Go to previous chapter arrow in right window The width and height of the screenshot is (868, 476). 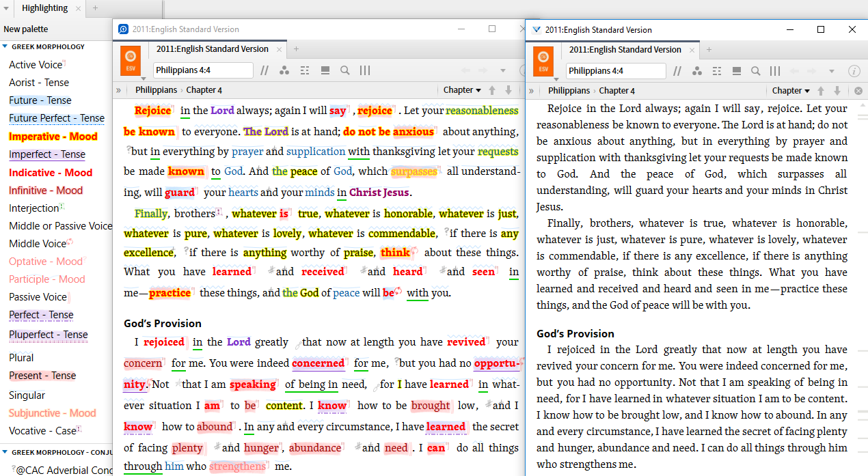(x=822, y=91)
